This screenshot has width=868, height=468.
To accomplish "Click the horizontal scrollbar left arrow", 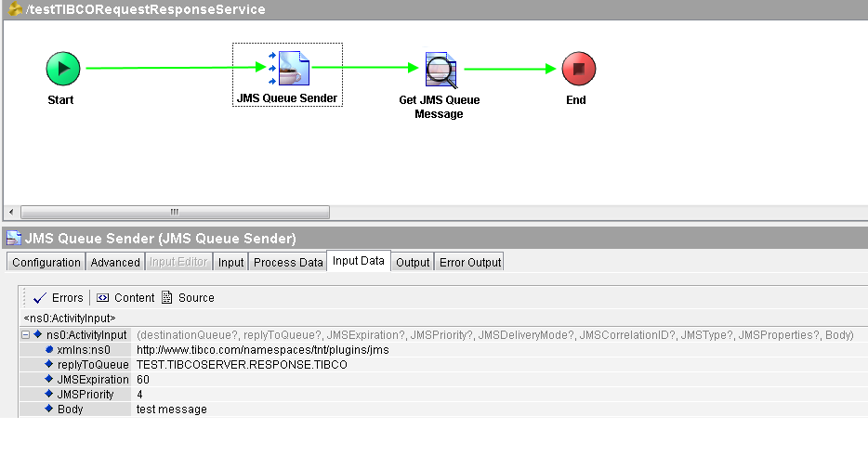I will click(11, 212).
